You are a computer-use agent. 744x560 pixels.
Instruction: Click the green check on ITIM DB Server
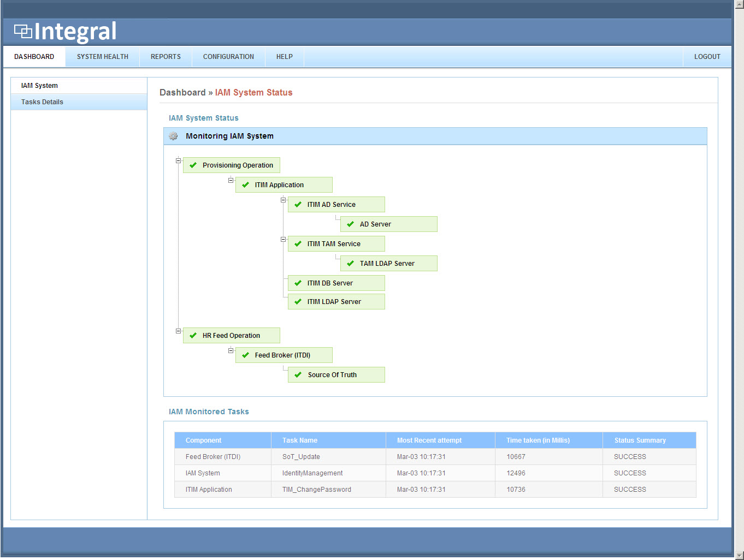[298, 283]
